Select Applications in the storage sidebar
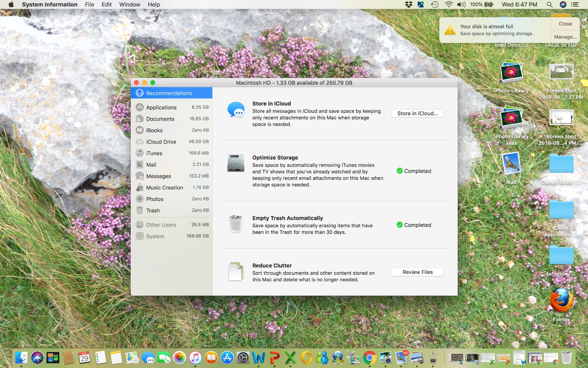588x368 pixels. pyautogui.click(x=161, y=107)
